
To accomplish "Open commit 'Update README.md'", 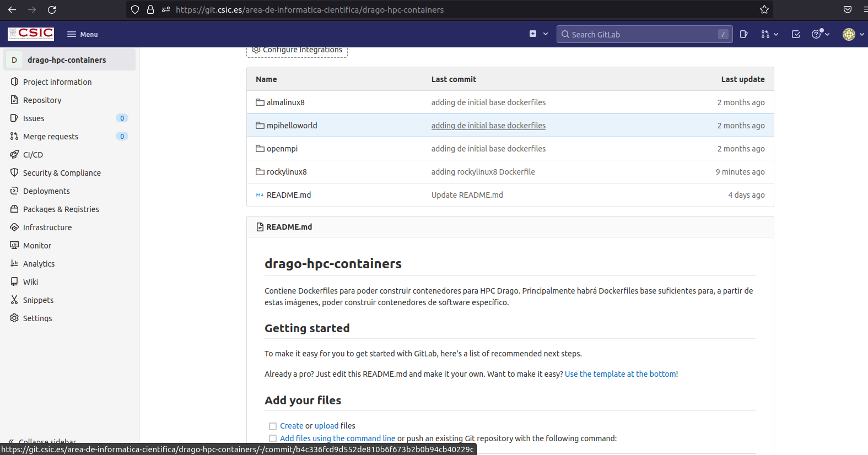I will tap(467, 194).
